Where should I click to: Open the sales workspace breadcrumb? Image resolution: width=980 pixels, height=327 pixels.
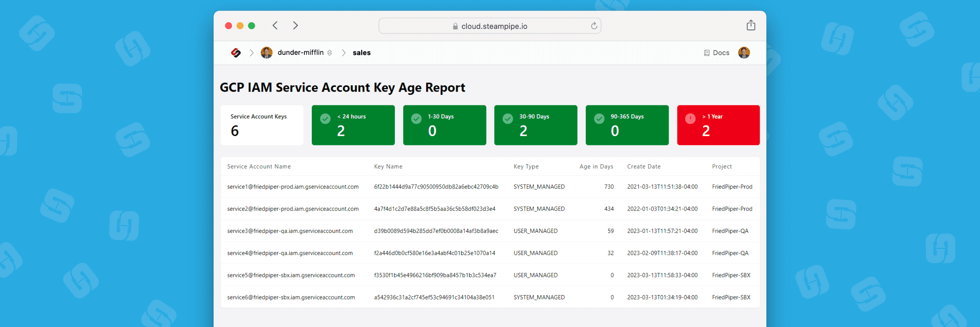click(x=362, y=53)
